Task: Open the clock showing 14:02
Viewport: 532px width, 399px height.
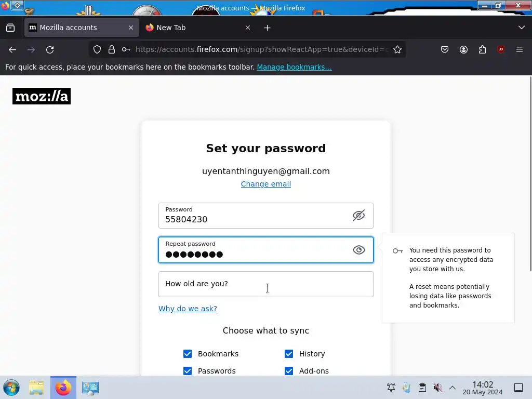Action: coord(483,388)
